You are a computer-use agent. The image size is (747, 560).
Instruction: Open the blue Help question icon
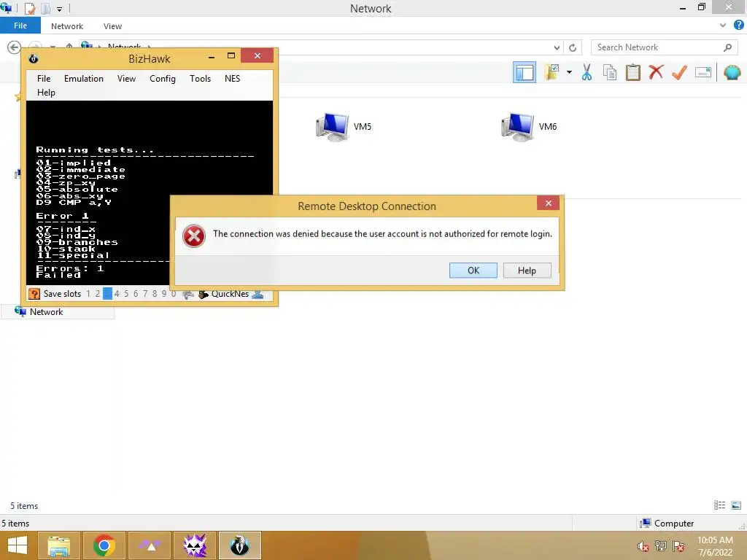pyautogui.click(x=738, y=26)
